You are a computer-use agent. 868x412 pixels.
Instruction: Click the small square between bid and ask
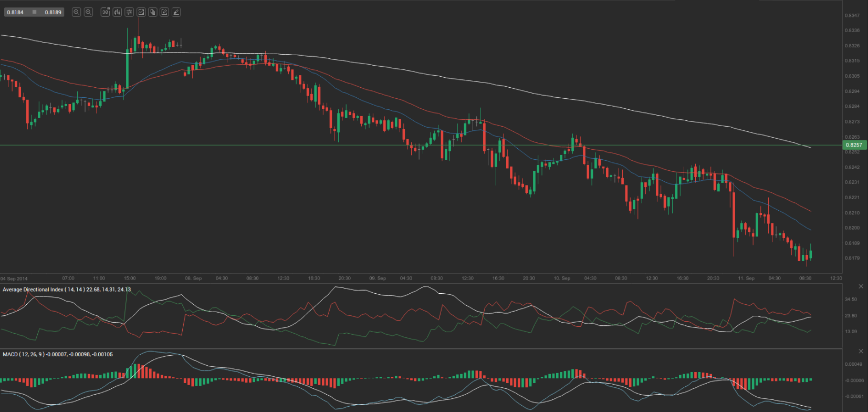click(x=35, y=12)
